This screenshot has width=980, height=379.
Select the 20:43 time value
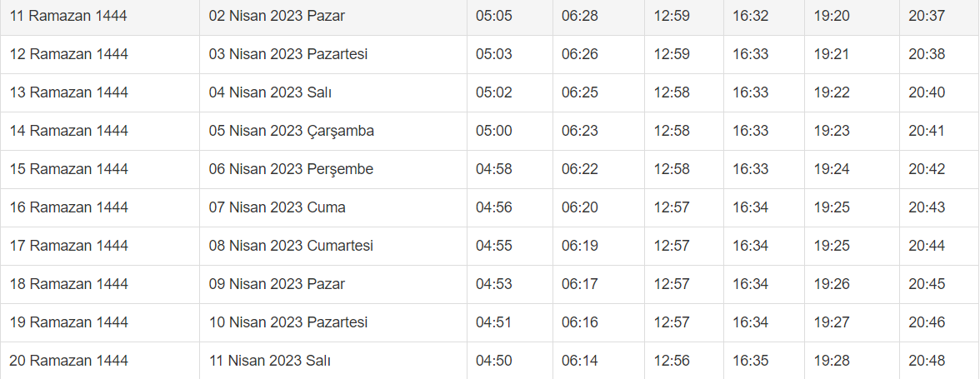click(x=927, y=207)
